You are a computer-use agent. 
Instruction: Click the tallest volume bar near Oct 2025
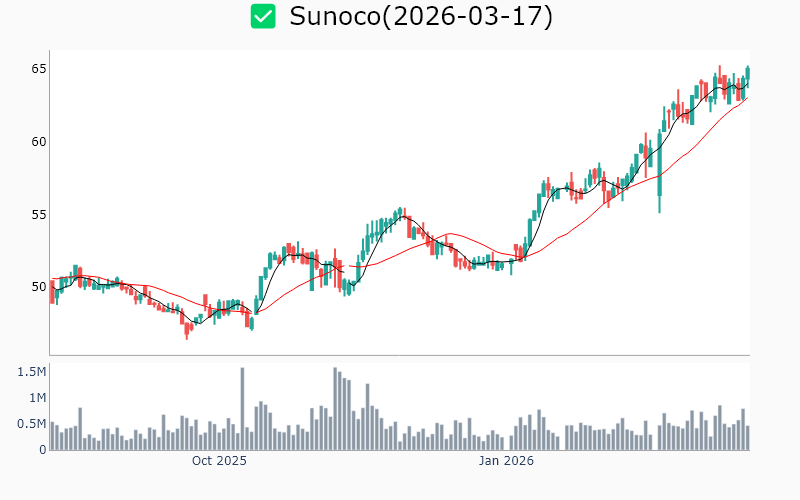[242, 410]
